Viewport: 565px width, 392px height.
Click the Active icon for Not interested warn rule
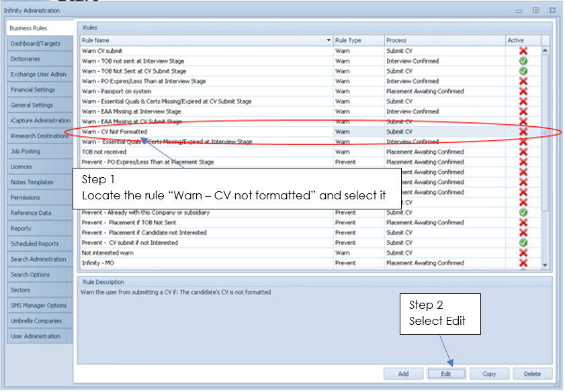tap(523, 253)
